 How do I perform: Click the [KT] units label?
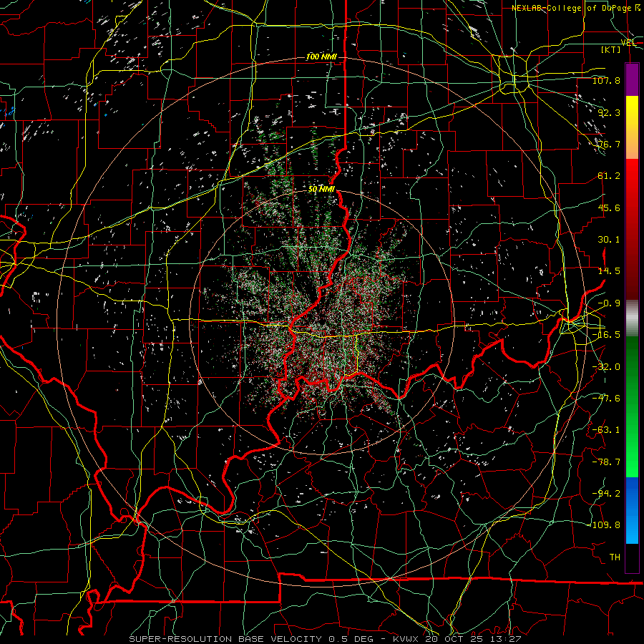pos(611,49)
